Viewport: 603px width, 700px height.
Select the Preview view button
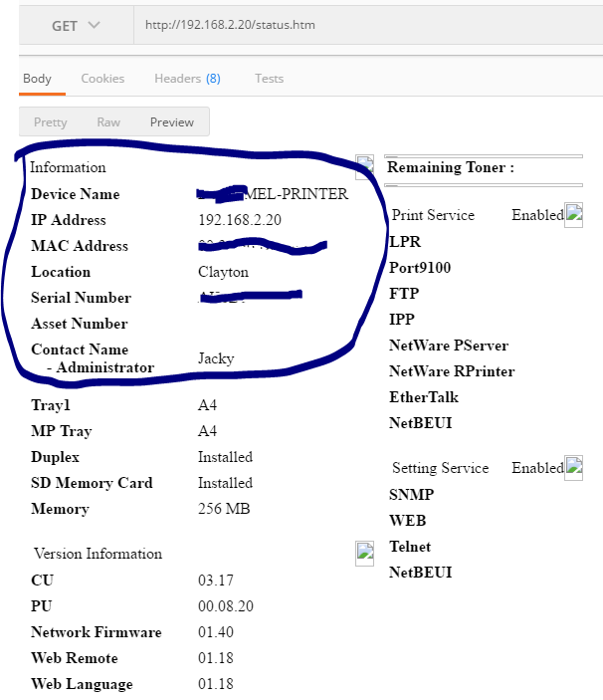point(172,121)
